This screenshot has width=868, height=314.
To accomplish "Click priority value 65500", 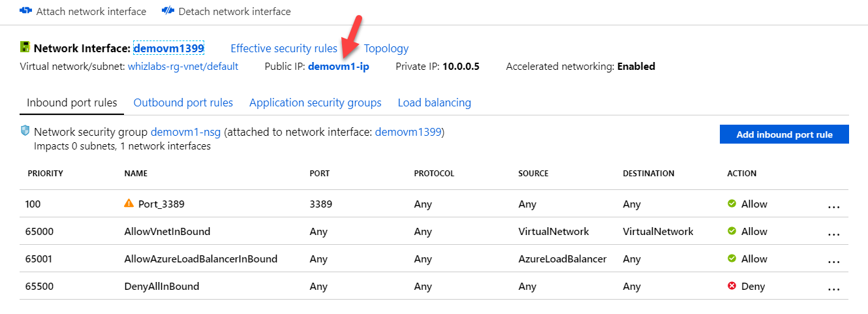I will click(x=39, y=286).
